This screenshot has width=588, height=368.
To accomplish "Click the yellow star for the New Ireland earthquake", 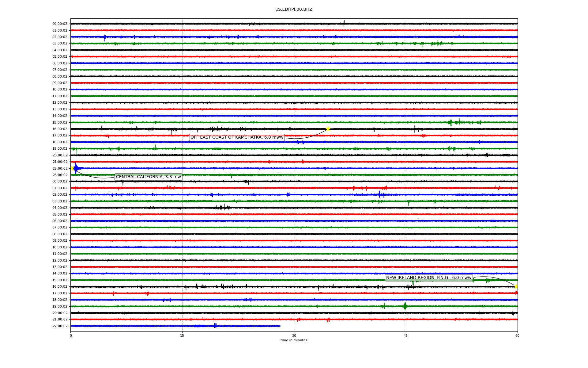I will point(516,286).
